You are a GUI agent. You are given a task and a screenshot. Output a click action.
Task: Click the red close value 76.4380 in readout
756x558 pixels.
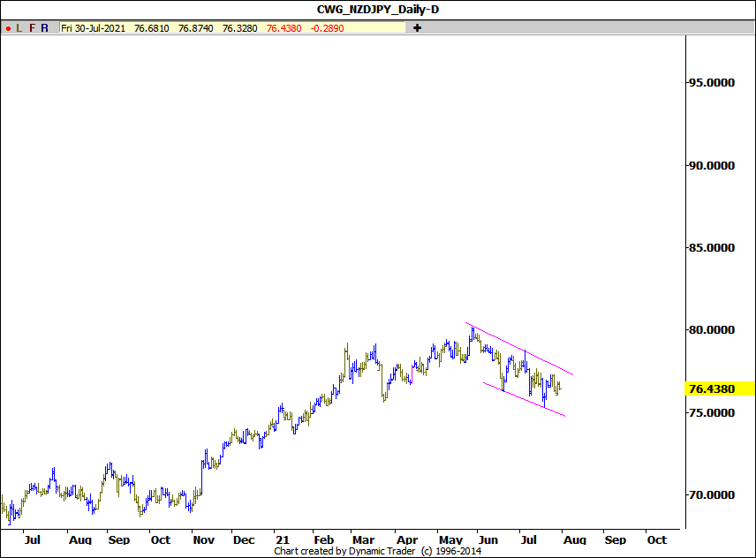284,28
